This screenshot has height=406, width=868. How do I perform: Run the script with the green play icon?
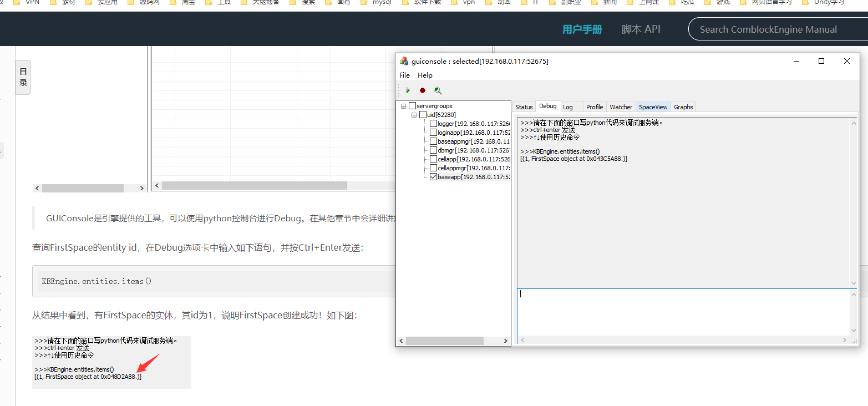(x=408, y=90)
